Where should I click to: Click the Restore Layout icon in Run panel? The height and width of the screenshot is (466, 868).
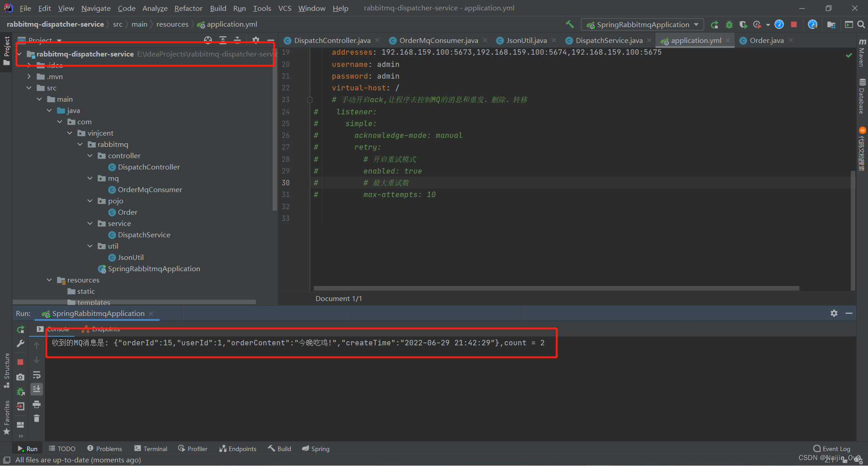[20, 425]
